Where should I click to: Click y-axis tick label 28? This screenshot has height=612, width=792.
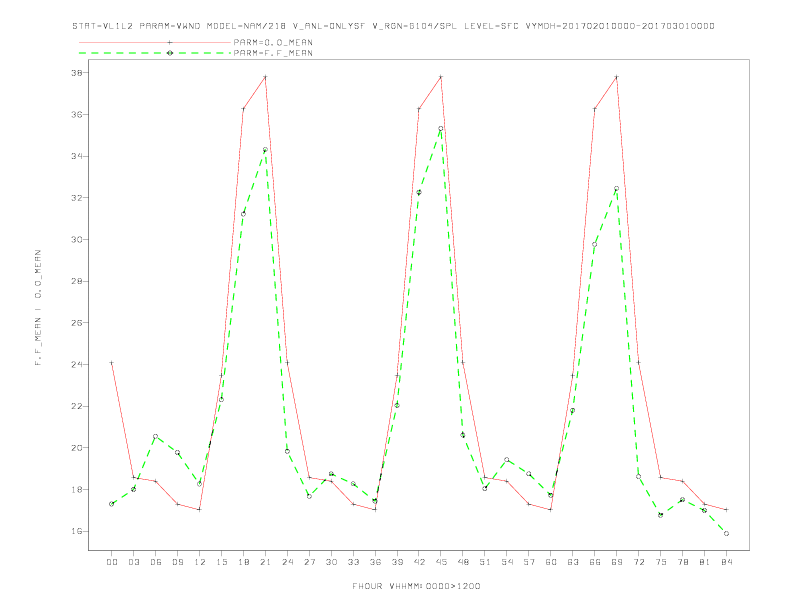(77, 281)
